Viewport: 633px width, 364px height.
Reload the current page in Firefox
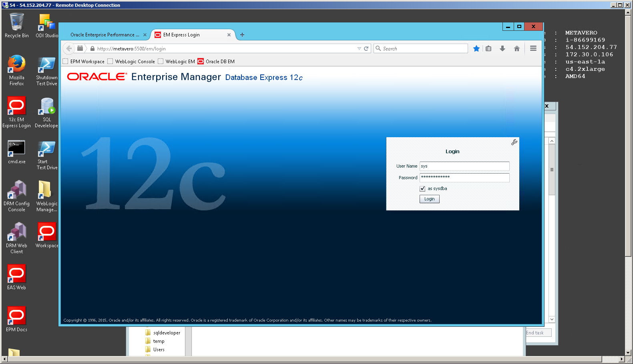coord(366,48)
